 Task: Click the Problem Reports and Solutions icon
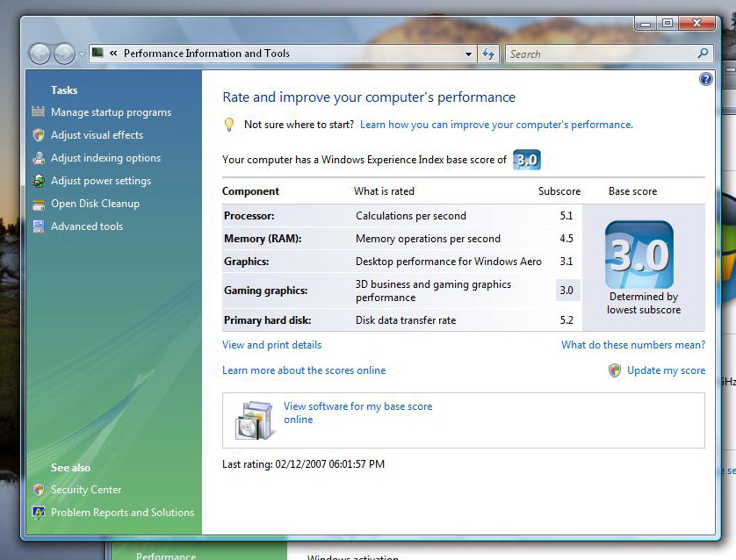[39, 512]
